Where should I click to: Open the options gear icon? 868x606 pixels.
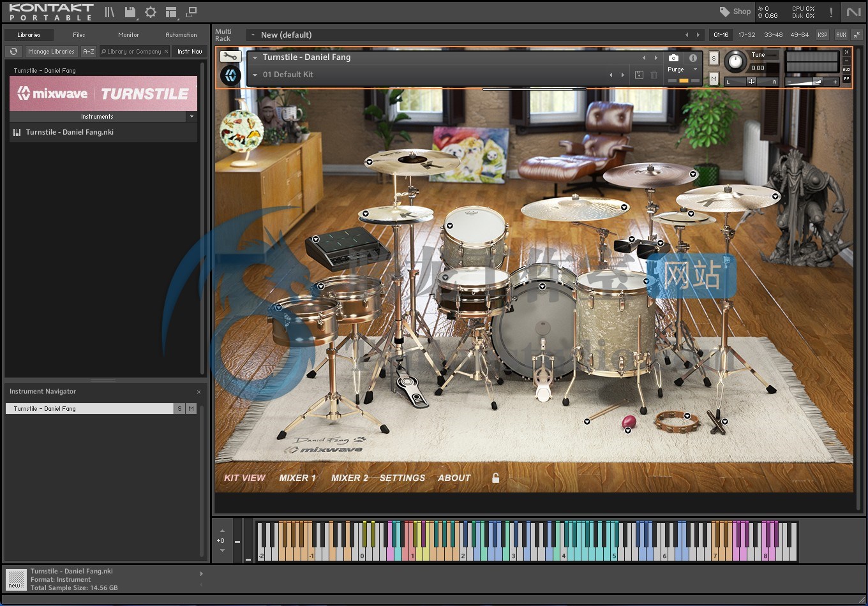(151, 12)
